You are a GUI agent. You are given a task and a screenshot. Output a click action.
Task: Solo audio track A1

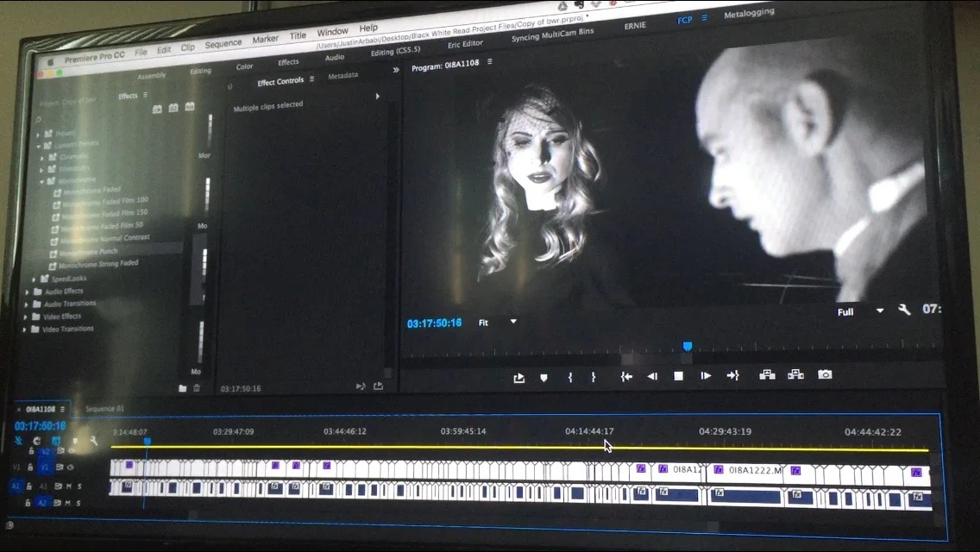(79, 486)
